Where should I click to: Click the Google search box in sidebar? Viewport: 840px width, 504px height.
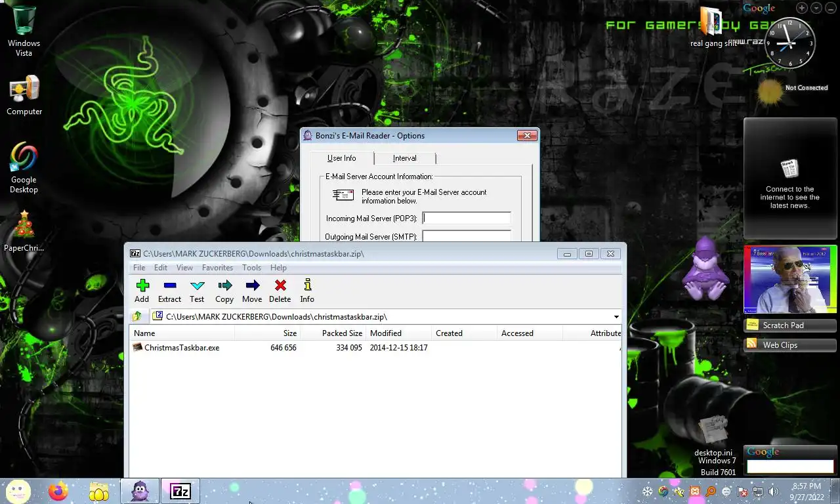(789, 466)
